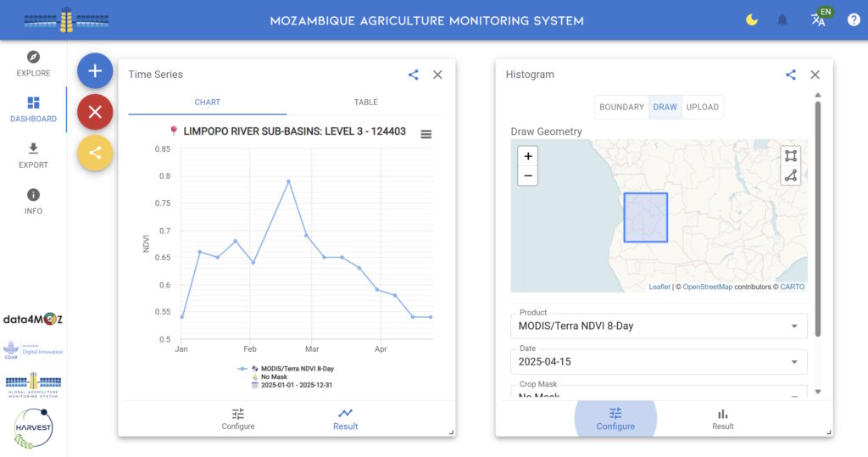Open Explore in the sidebar
868x457 pixels.
click(33, 64)
